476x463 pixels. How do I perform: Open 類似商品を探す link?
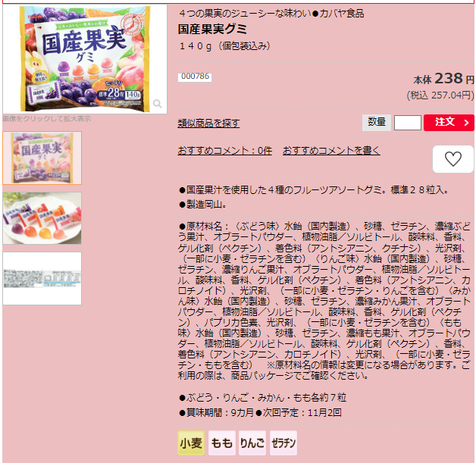[208, 124]
